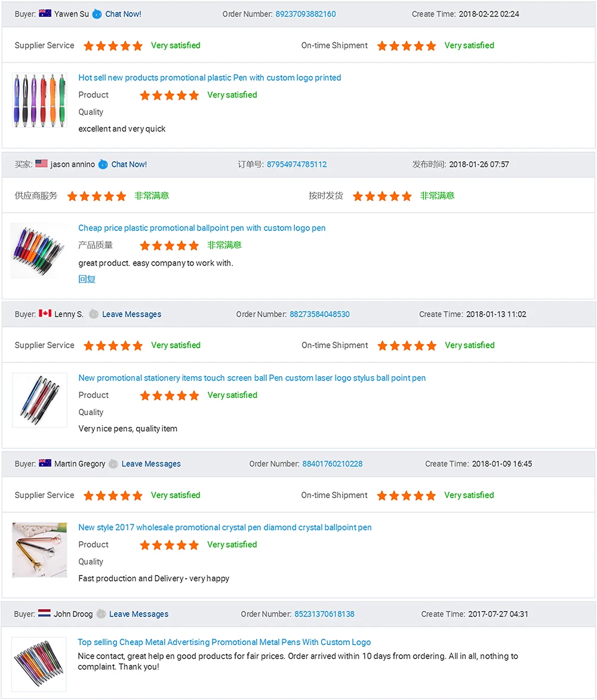
Task: Click a star in the On-time Shipment rating
Action: [x=407, y=45]
